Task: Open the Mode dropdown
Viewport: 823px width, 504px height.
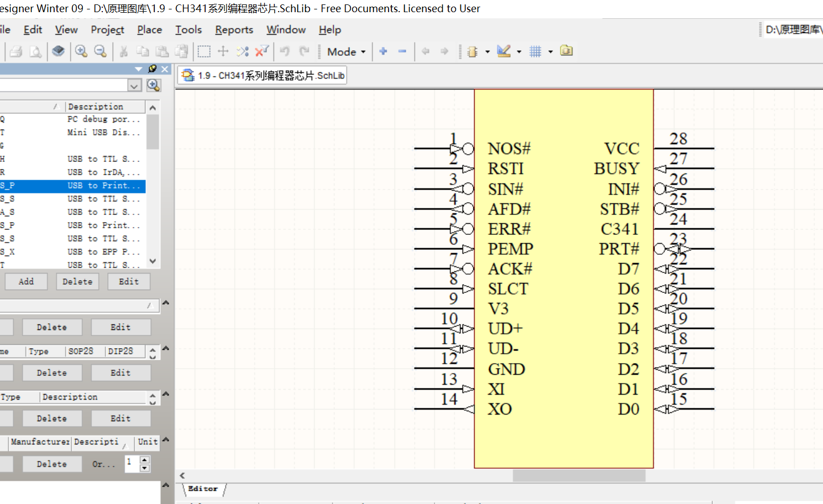Action: point(347,51)
